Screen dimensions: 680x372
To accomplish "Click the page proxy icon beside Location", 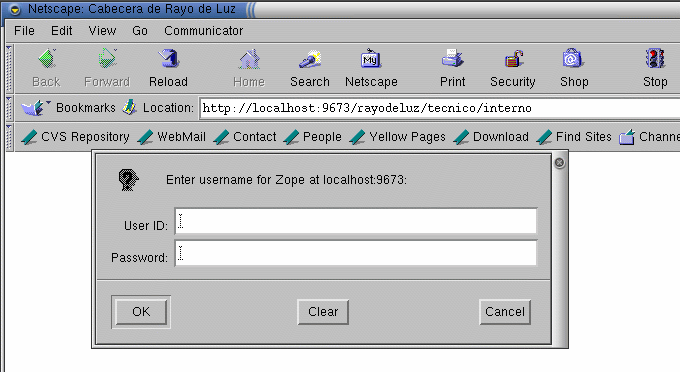I will [x=130, y=107].
